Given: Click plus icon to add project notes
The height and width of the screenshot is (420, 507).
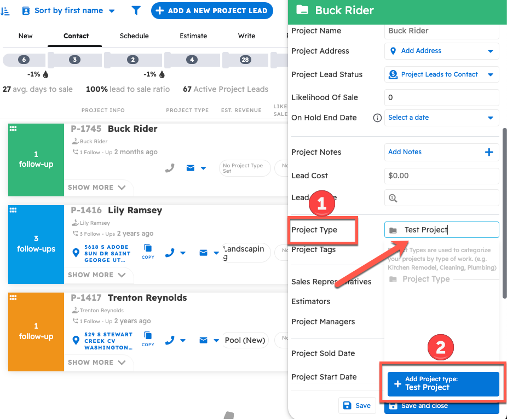Looking at the screenshot, I should point(489,152).
